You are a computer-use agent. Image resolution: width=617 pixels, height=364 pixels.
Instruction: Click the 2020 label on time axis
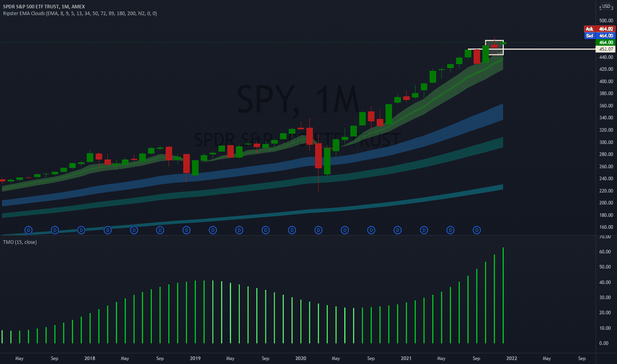(301, 358)
